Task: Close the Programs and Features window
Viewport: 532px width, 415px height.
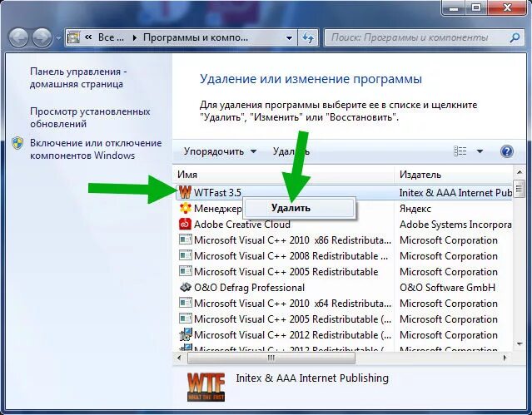Action: (507, 7)
